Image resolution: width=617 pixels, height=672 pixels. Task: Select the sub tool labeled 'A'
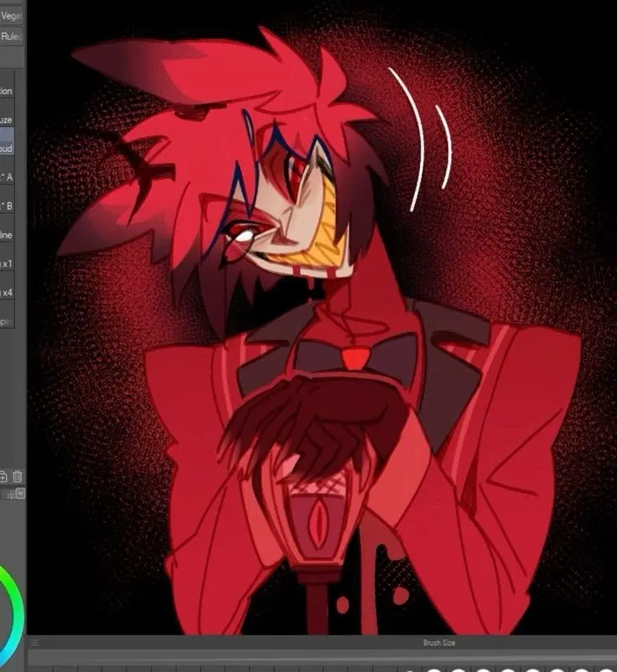click(7, 171)
